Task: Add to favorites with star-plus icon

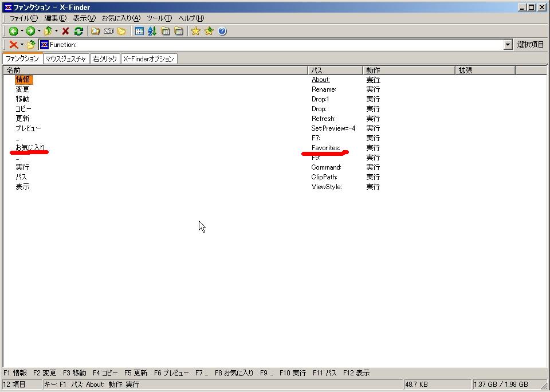Action: click(209, 31)
